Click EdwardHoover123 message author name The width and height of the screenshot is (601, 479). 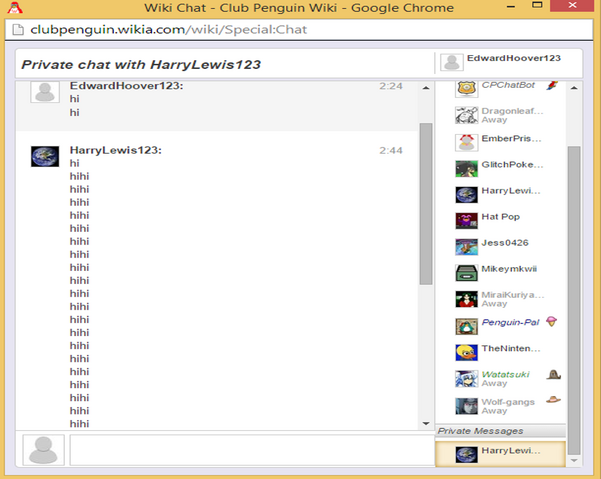[x=126, y=86]
